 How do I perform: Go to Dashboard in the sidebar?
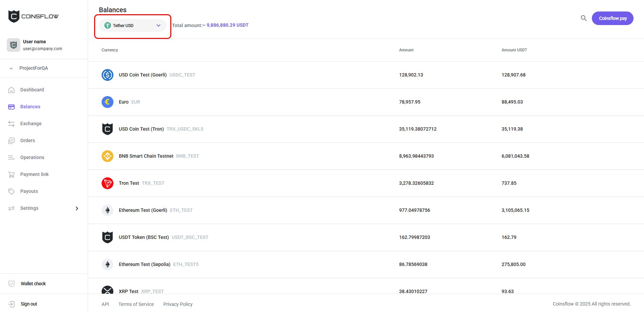click(x=32, y=90)
